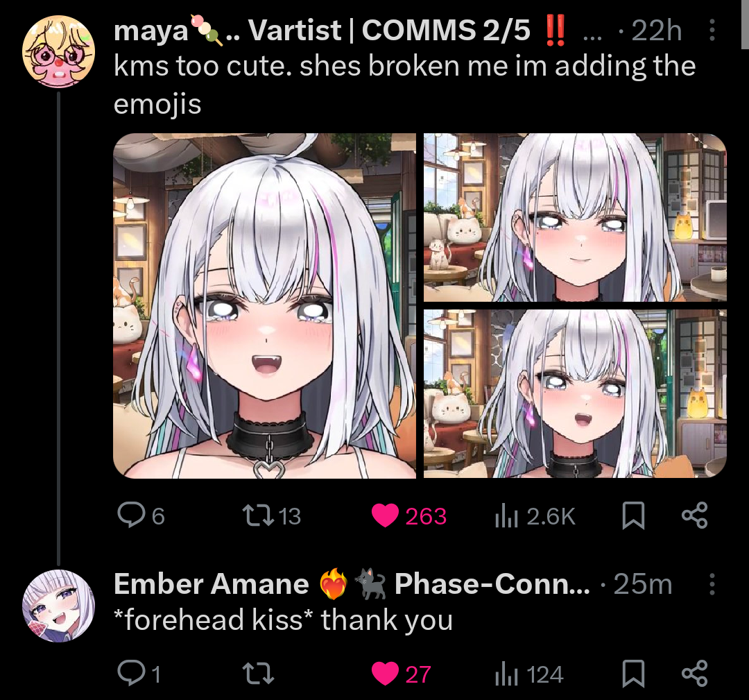Open large left image of smiling character
Viewport: 749px width, 700px height.
265,306
